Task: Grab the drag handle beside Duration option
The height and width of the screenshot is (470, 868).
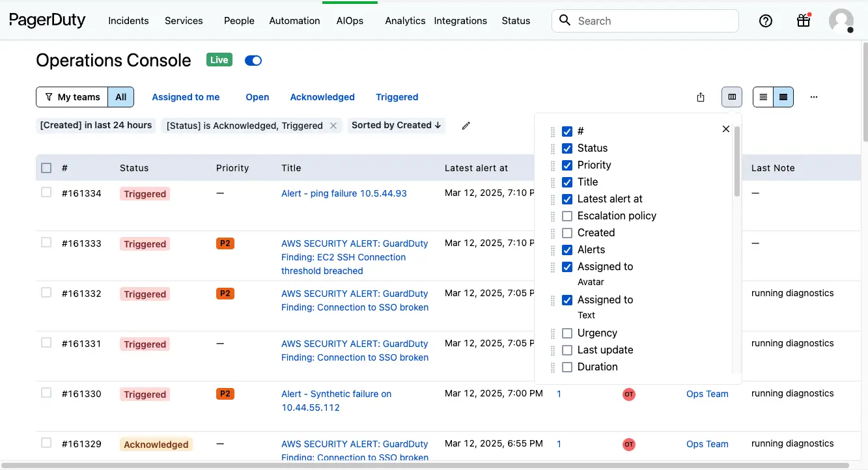Action: pos(553,367)
